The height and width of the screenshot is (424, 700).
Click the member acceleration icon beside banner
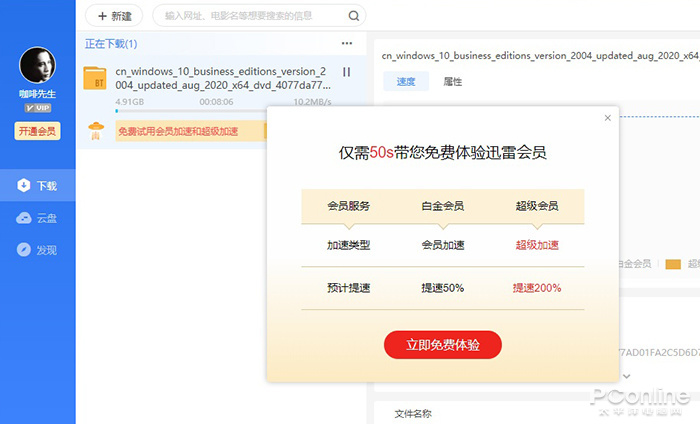tap(96, 131)
